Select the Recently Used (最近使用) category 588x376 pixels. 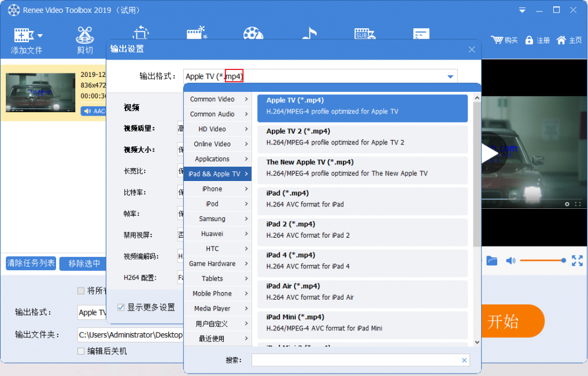coord(217,338)
